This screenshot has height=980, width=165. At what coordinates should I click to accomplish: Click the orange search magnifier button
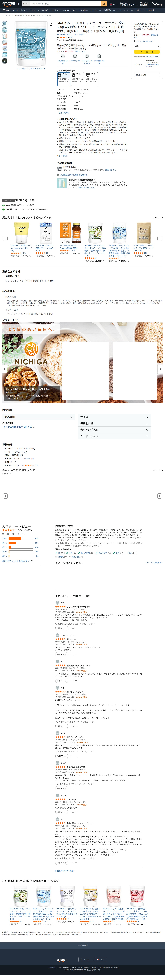(x=104, y=4)
